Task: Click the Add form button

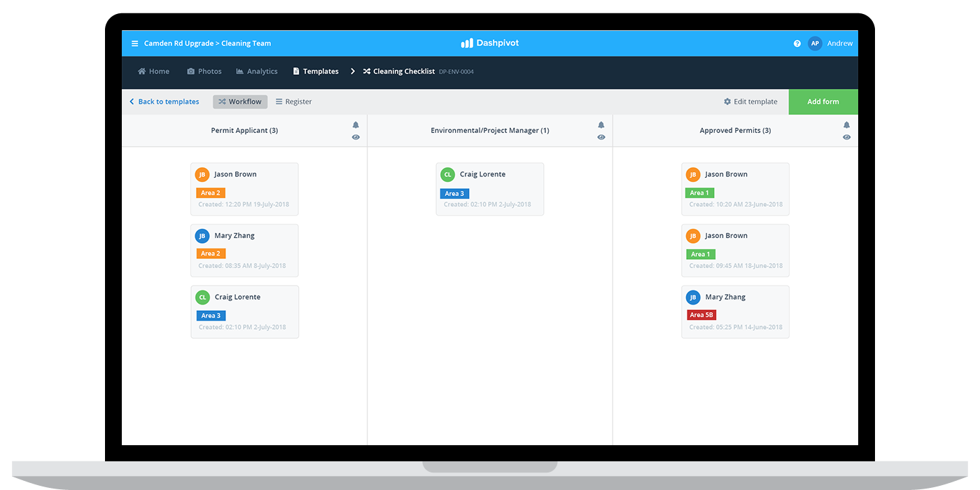Action: (x=823, y=101)
